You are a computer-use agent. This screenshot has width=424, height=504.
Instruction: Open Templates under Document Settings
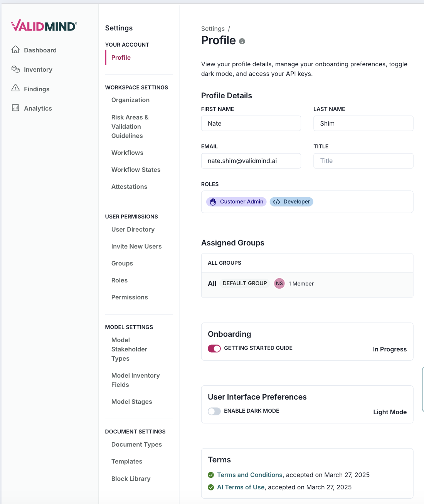[x=126, y=461]
